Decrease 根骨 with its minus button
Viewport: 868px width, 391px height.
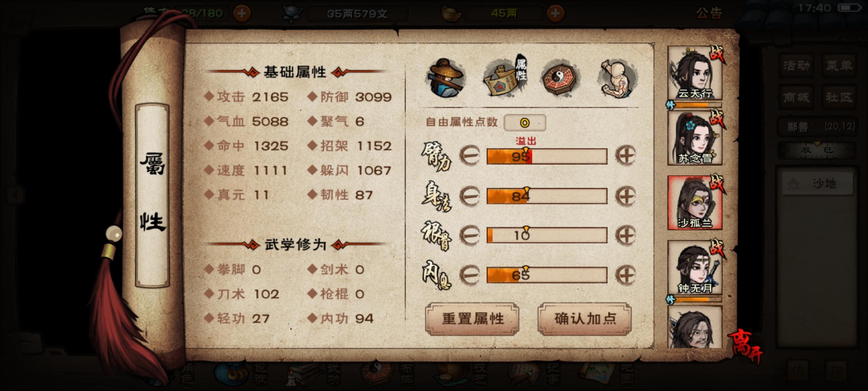click(x=469, y=235)
